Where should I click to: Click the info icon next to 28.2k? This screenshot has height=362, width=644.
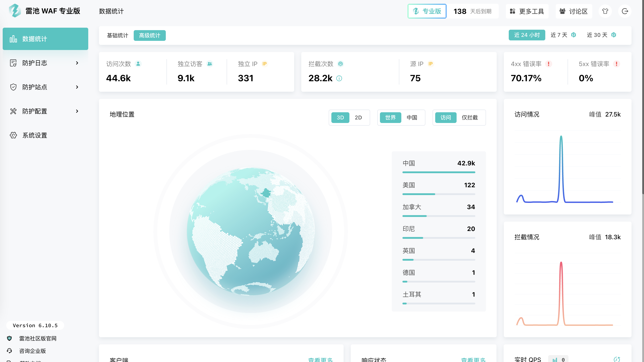click(339, 78)
